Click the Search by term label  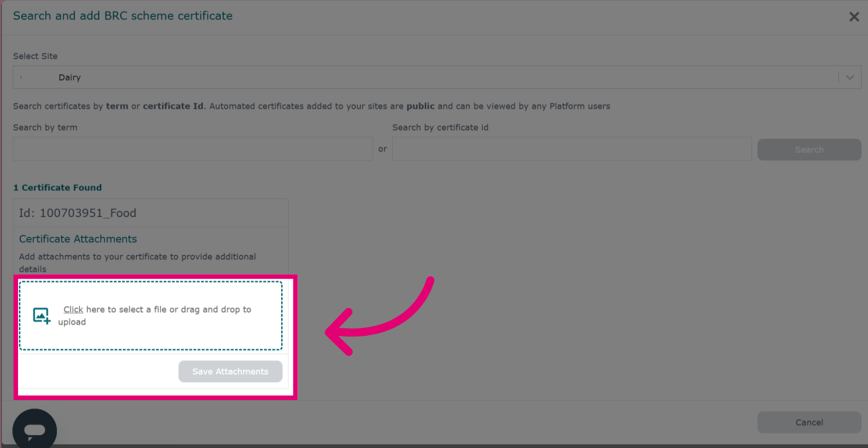(x=45, y=128)
